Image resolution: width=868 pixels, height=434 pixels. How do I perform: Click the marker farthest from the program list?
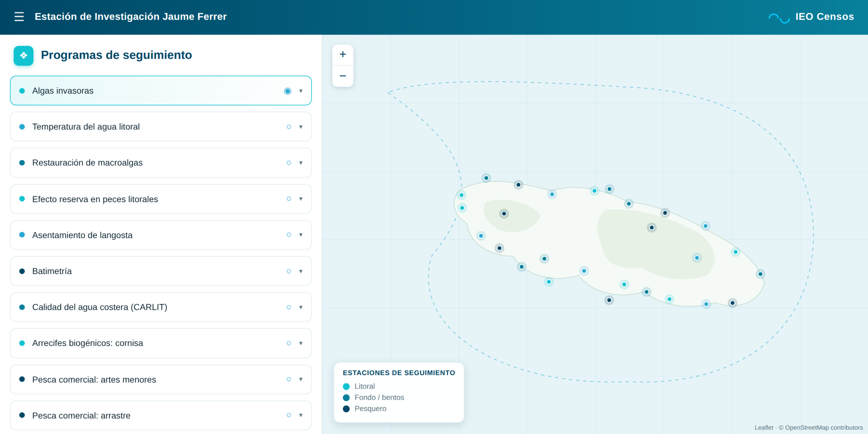pyautogui.click(x=761, y=274)
